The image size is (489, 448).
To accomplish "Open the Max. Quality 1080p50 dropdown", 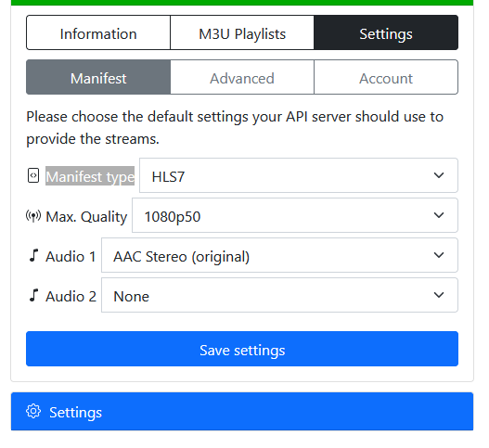I will 295,215.
